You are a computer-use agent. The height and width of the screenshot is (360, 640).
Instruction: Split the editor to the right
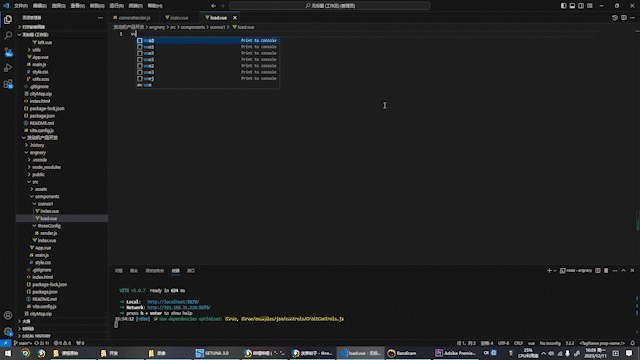tap(624, 18)
